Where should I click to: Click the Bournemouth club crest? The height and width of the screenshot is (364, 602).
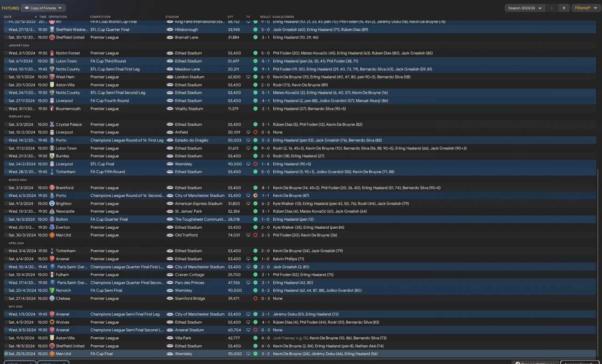coord(52,108)
